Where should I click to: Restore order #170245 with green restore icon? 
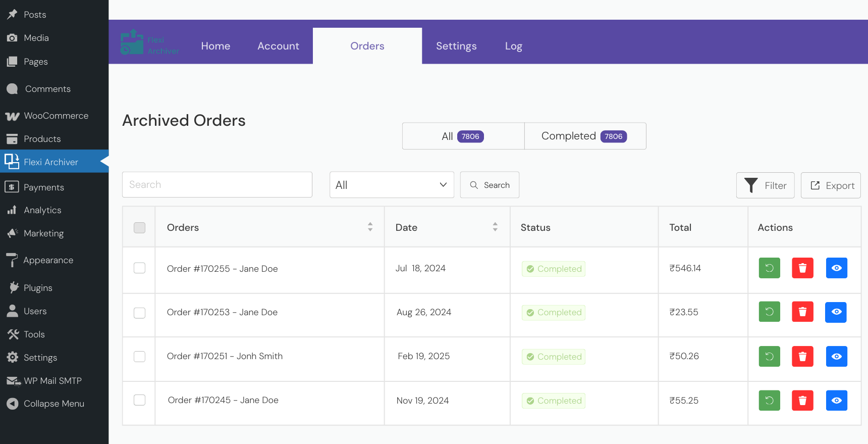(769, 401)
